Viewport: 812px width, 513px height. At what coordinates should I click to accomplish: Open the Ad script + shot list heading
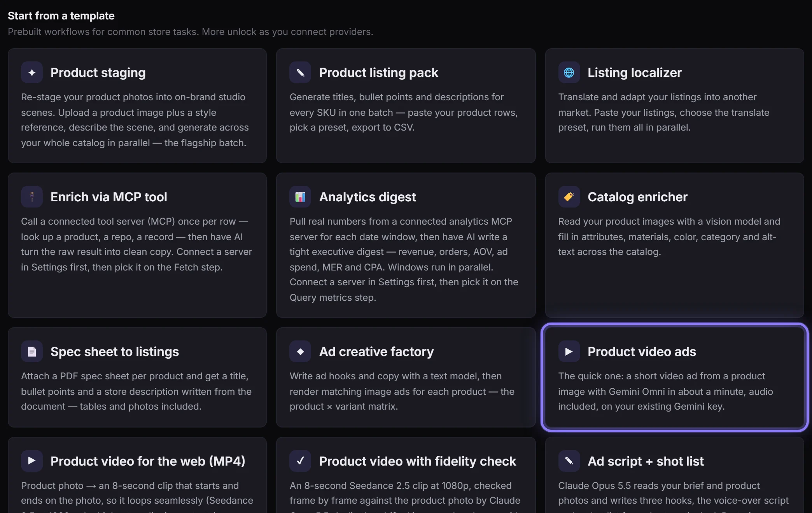pos(646,461)
